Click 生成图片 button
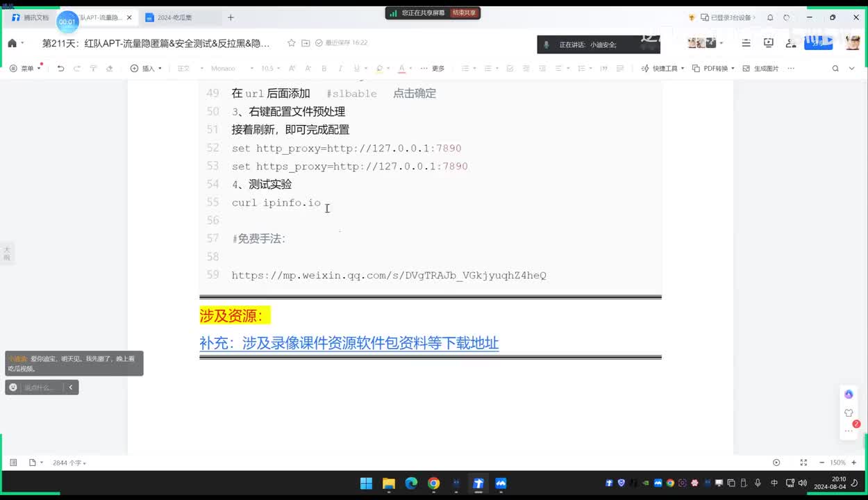Screen dimensions: 868x500 [x=760, y=68]
